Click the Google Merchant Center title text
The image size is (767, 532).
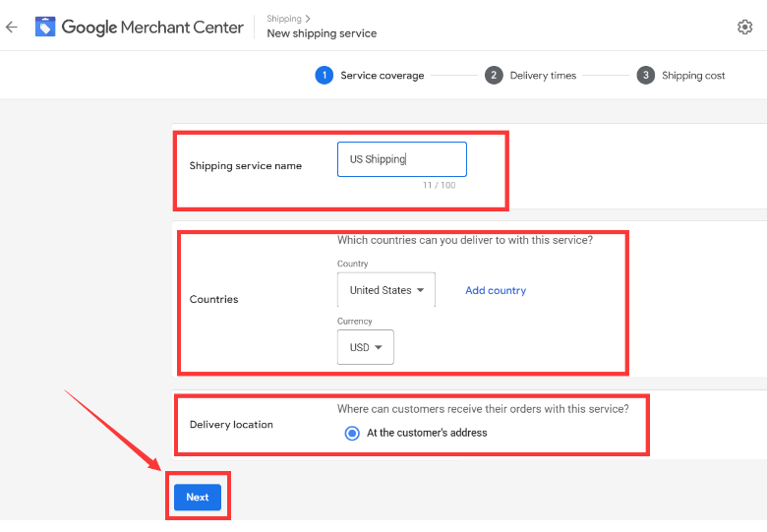(152, 28)
